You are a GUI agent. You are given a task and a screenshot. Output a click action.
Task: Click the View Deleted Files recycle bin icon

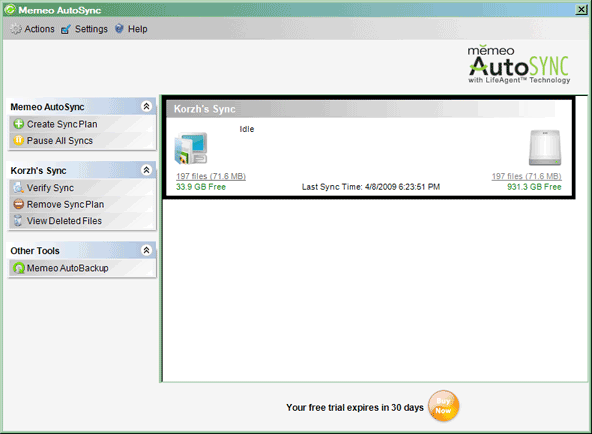coord(18,221)
